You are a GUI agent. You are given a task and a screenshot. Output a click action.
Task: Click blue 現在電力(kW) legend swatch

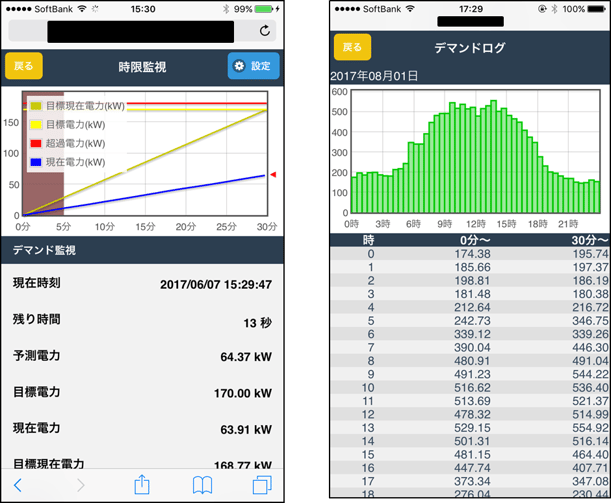coord(36,162)
